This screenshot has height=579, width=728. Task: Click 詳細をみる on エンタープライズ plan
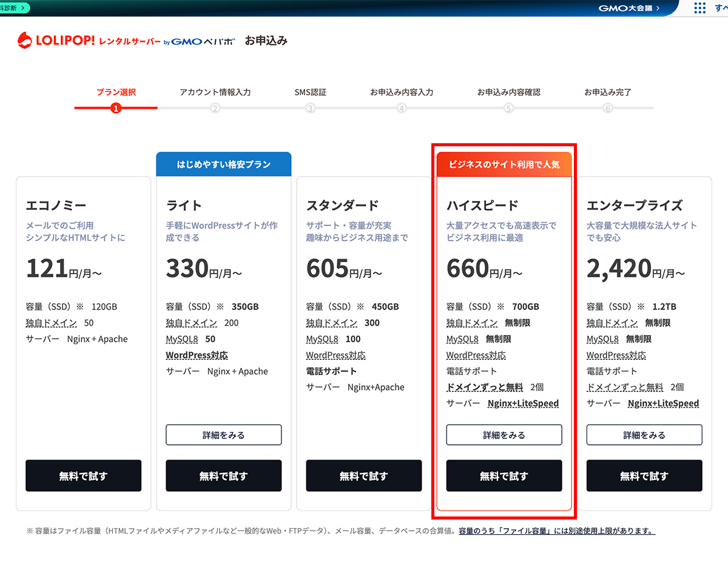(644, 435)
